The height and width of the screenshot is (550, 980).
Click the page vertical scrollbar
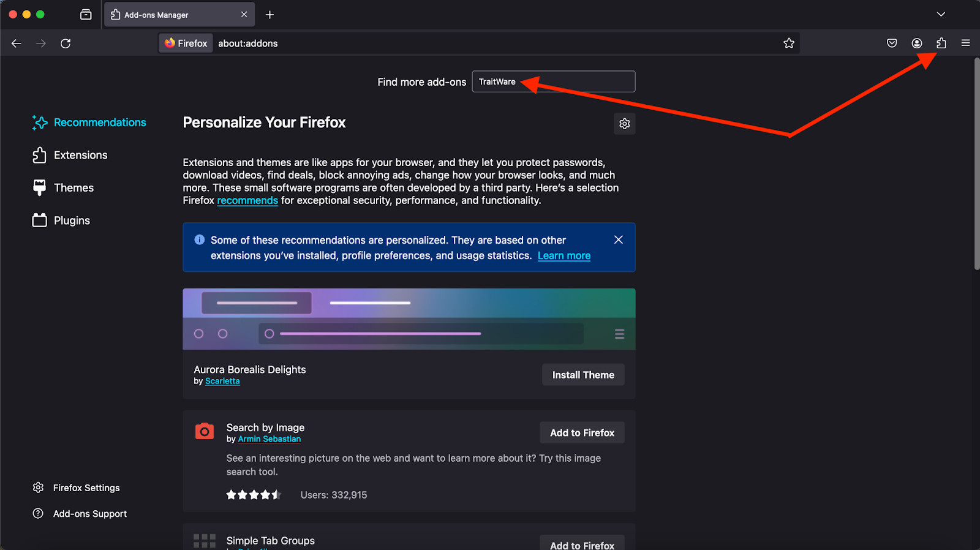tap(976, 164)
